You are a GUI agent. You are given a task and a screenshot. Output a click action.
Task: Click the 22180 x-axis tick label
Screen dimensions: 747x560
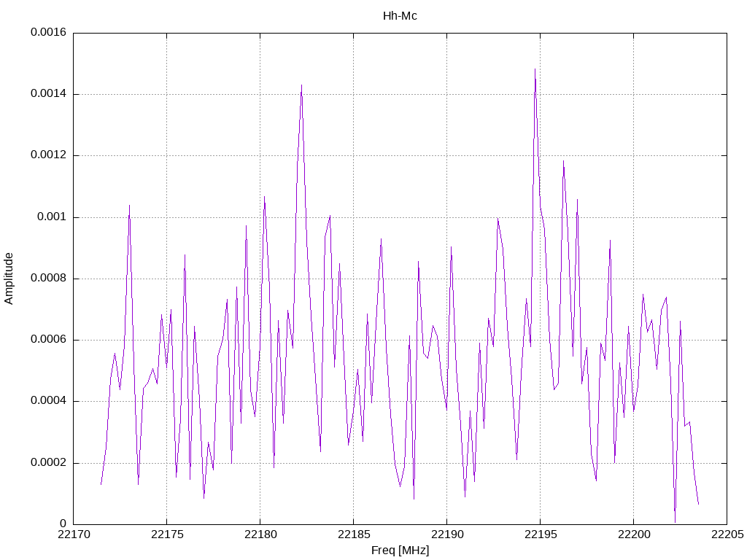click(260, 534)
